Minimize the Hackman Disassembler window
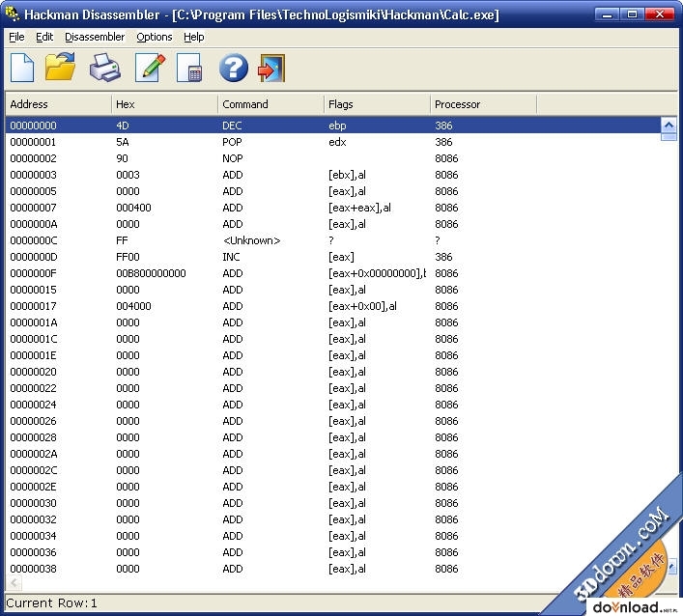 point(607,14)
